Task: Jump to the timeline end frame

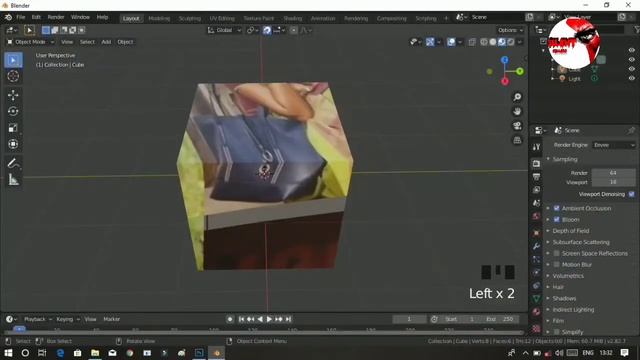Action: (288, 319)
